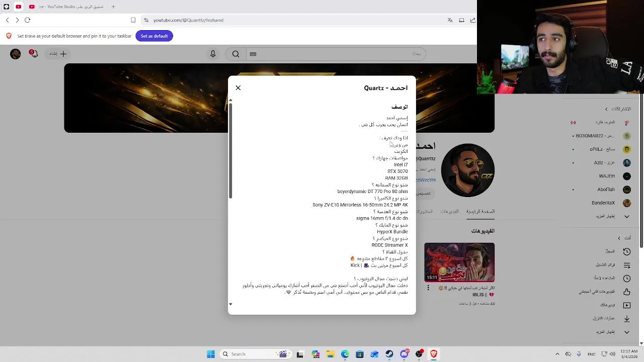
Task: Reload the current page
Action: click(28, 20)
